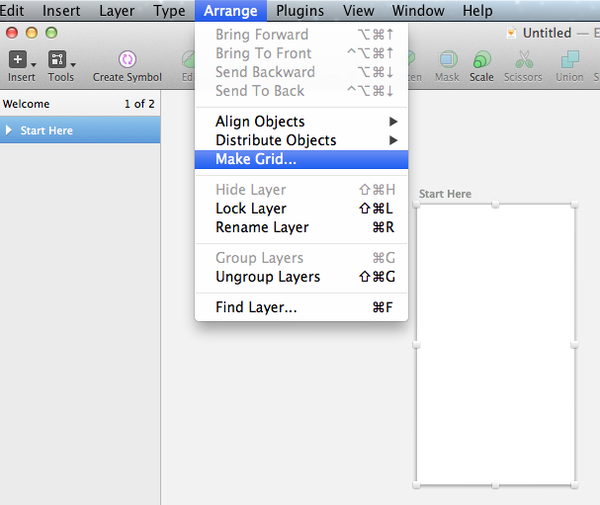Click the Create Symbol icon
This screenshot has width=600, height=505.
(127, 59)
